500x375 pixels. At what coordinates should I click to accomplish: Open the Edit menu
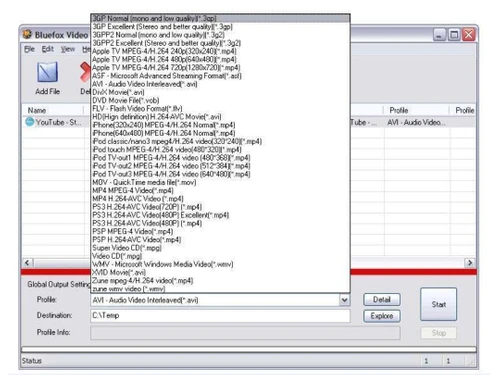pyautogui.click(x=47, y=49)
